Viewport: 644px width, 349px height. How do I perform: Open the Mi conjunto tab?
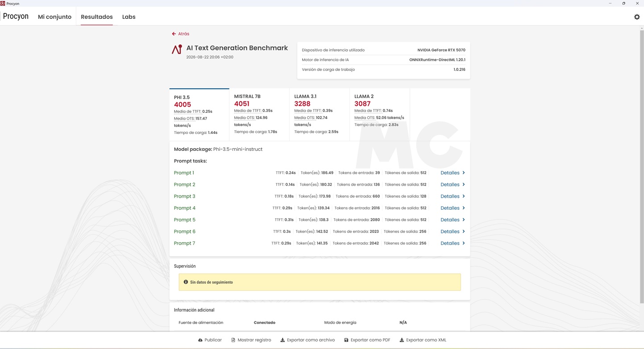[54, 17]
